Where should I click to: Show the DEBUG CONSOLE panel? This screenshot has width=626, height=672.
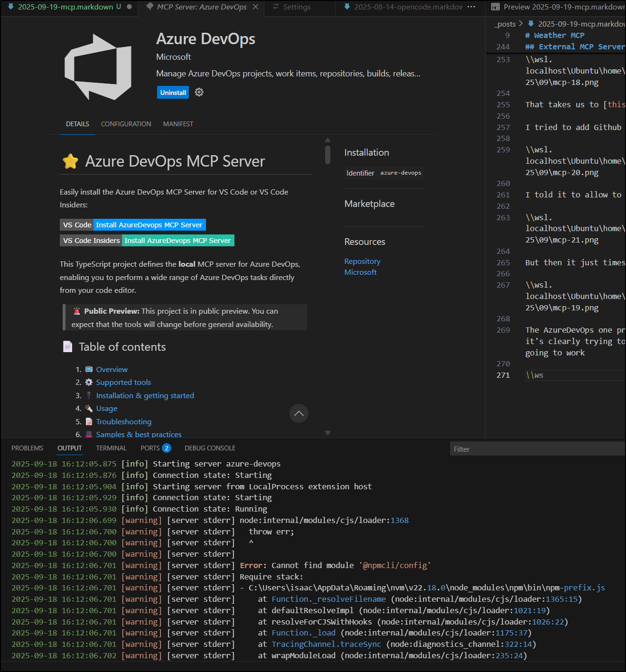tap(210, 448)
